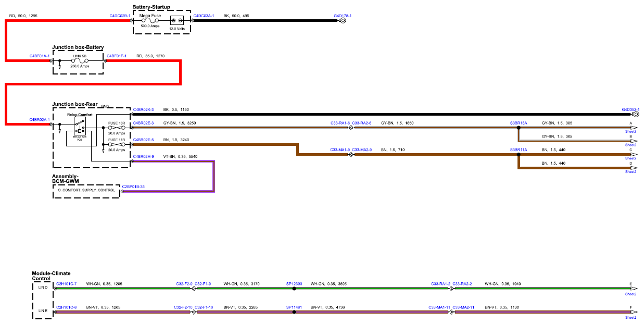Open connector link C4DC02B-1
This screenshot has width=644, height=324.
(x=120, y=16)
